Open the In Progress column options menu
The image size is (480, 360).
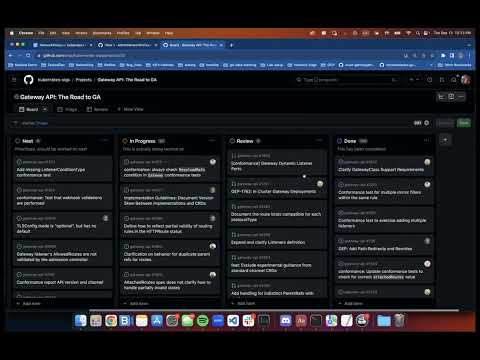tap(212, 141)
